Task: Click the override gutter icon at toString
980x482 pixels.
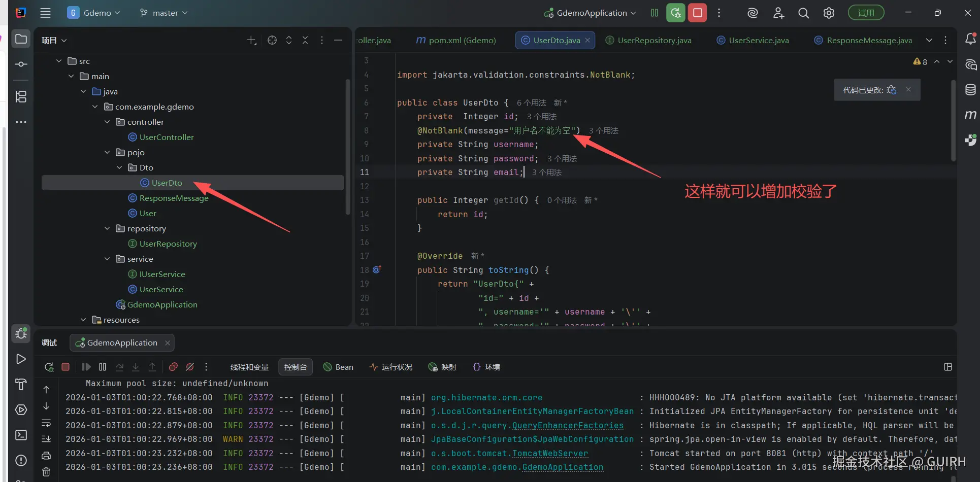Action: click(377, 269)
